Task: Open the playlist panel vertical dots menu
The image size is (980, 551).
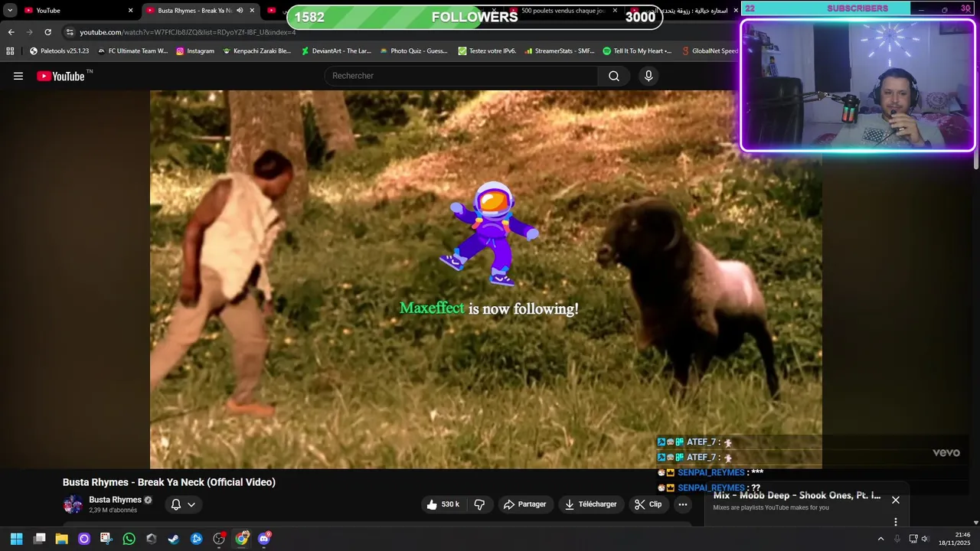Action: [x=896, y=522]
